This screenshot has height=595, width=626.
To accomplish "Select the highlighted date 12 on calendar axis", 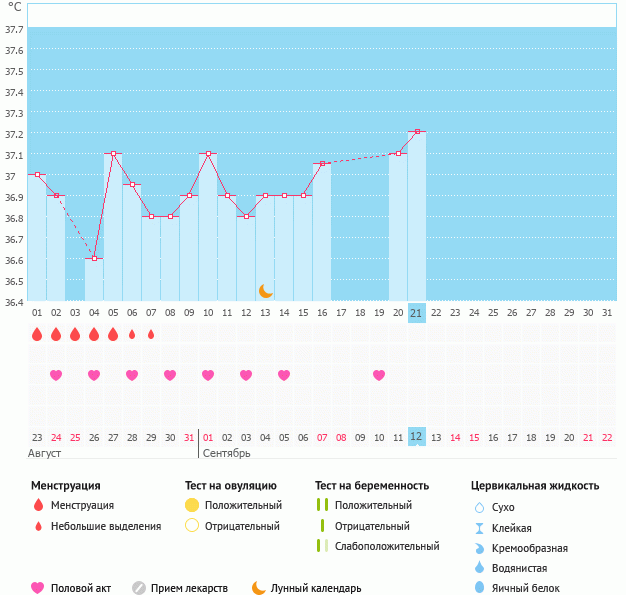I will (417, 437).
